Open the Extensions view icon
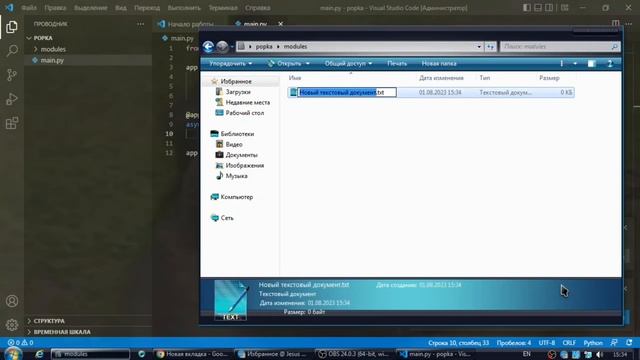 [x=12, y=123]
